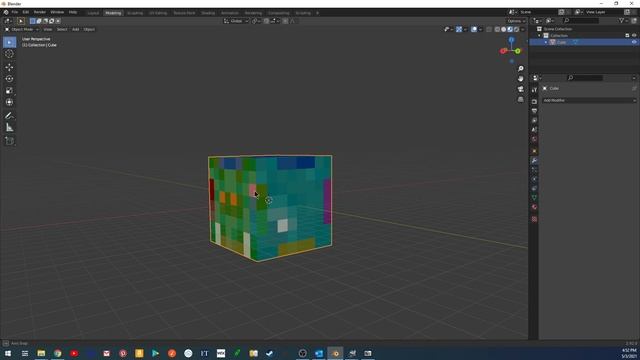
Task: Open the World properties tab
Action: tap(534, 139)
